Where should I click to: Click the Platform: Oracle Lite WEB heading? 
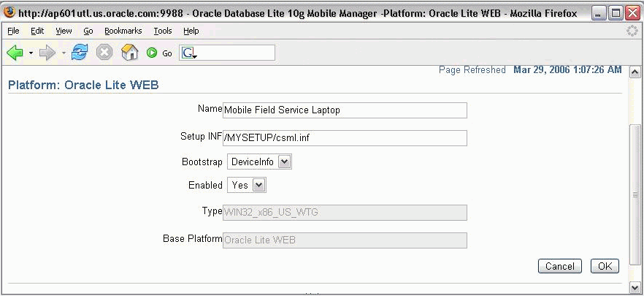click(83, 85)
